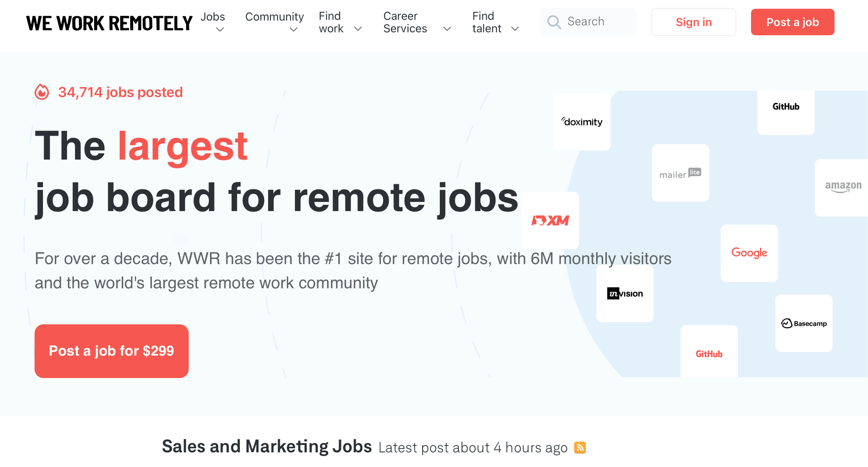Open the Career Services dropdown
Image resolution: width=868 pixels, height=467 pixels.
[x=404, y=22]
